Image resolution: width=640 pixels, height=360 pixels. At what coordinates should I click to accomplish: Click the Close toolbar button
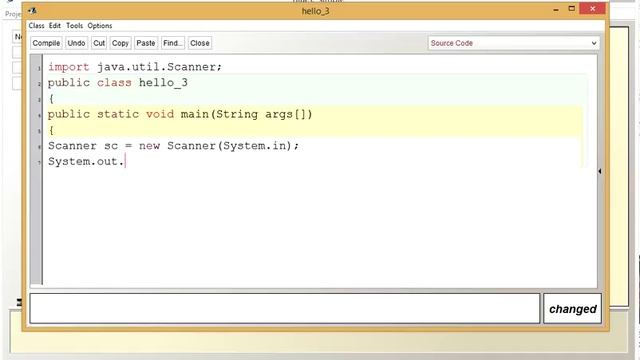[x=200, y=43]
